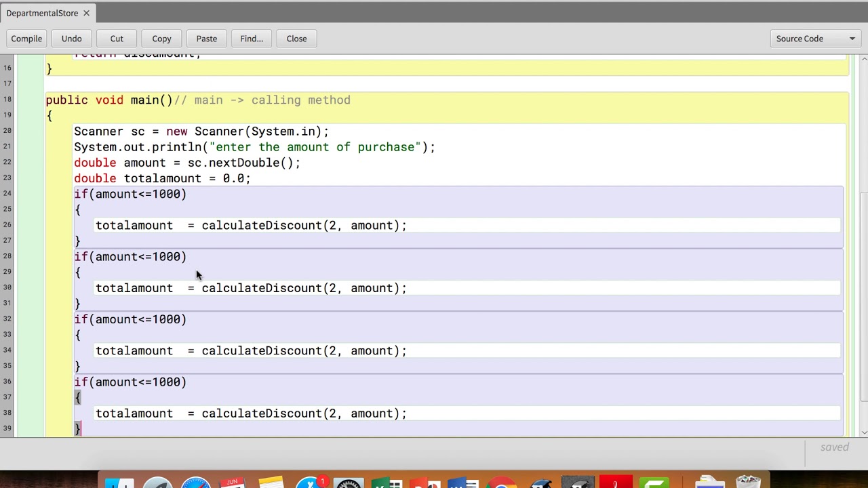
Task: Click the scroll-down arrow of the editor scrollbar
Action: click(863, 432)
